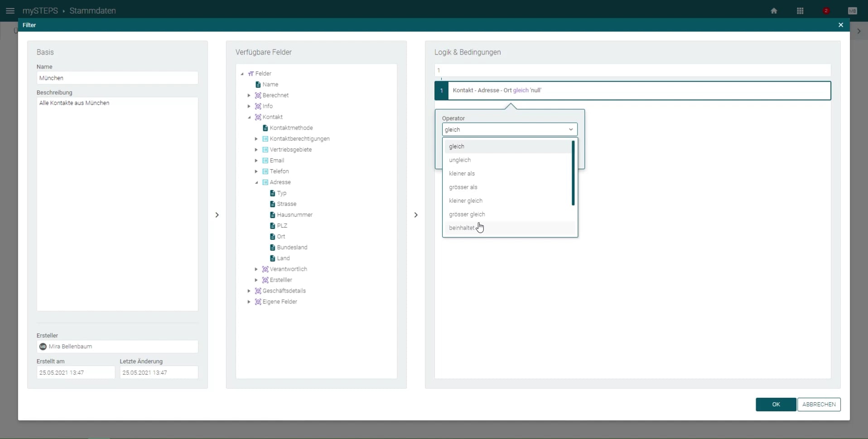Click the PLZ document icon
The height and width of the screenshot is (439, 868).
pos(273,225)
